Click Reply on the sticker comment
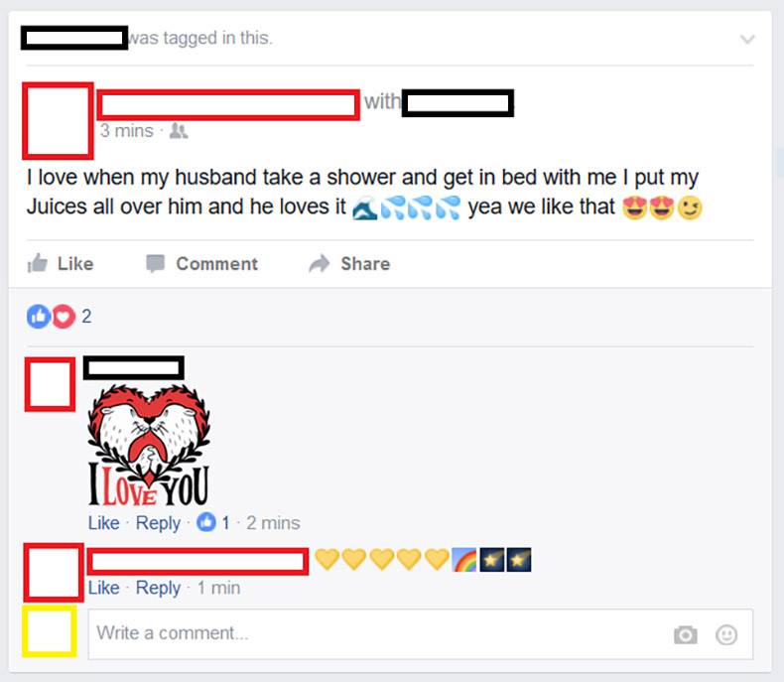Image resolution: width=784 pixels, height=682 pixels. tap(158, 523)
